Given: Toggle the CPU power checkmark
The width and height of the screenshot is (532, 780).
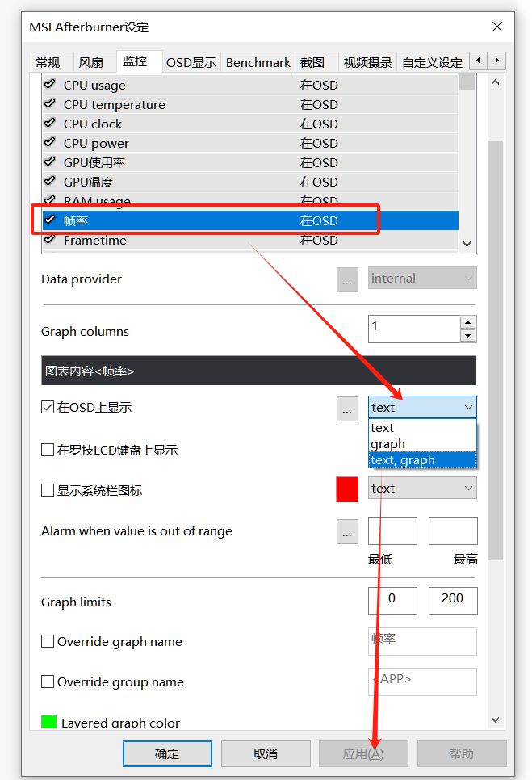Looking at the screenshot, I should [50, 142].
